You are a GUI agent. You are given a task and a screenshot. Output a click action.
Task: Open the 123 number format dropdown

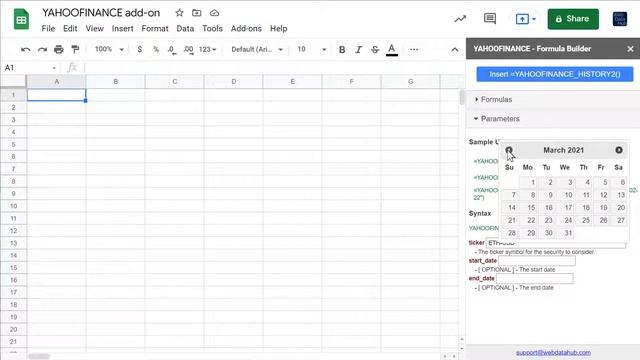pyautogui.click(x=207, y=49)
